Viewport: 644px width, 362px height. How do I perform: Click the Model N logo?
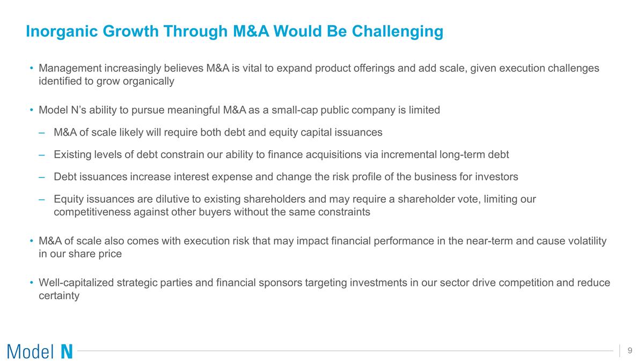pyautogui.click(x=40, y=352)
